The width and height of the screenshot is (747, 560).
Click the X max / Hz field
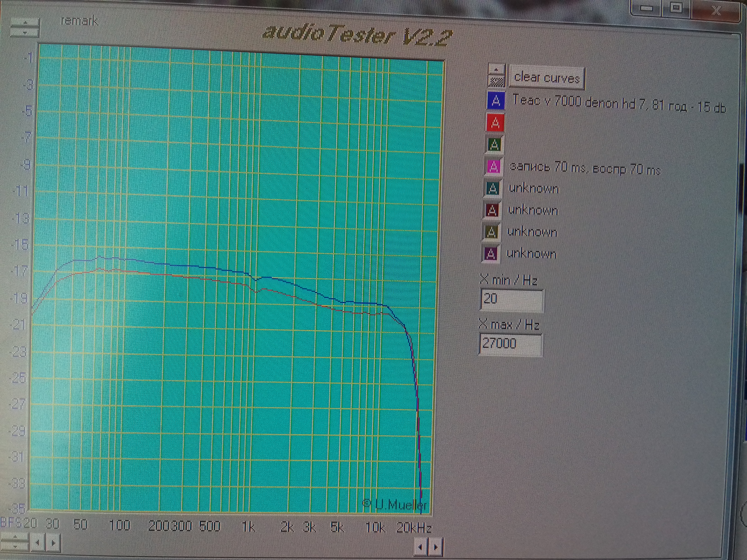[510, 344]
